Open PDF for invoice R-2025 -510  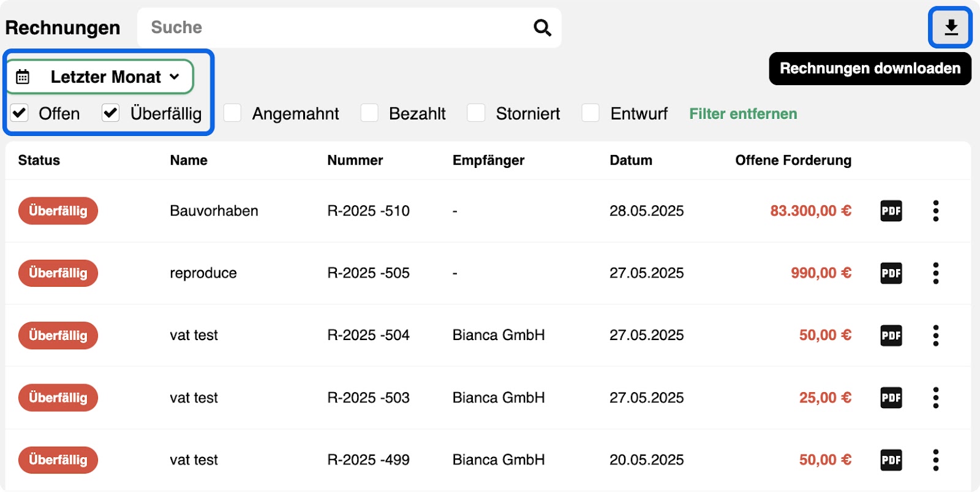pyautogui.click(x=891, y=211)
